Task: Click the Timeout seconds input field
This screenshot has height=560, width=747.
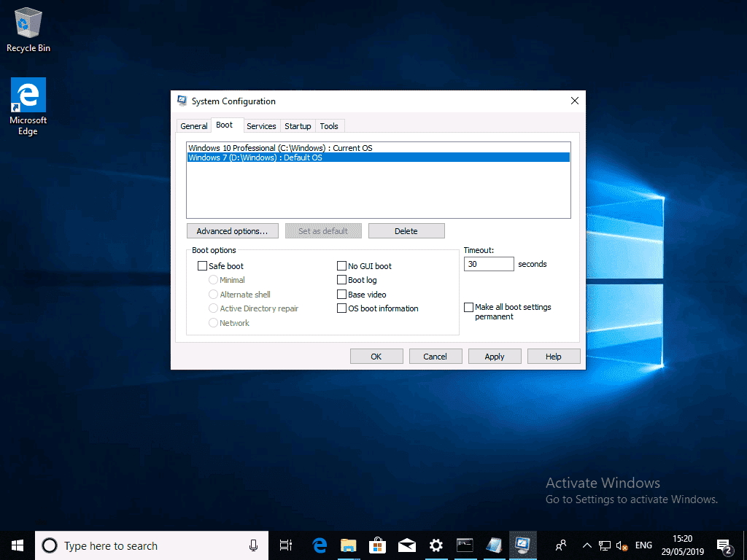Action: (489, 264)
